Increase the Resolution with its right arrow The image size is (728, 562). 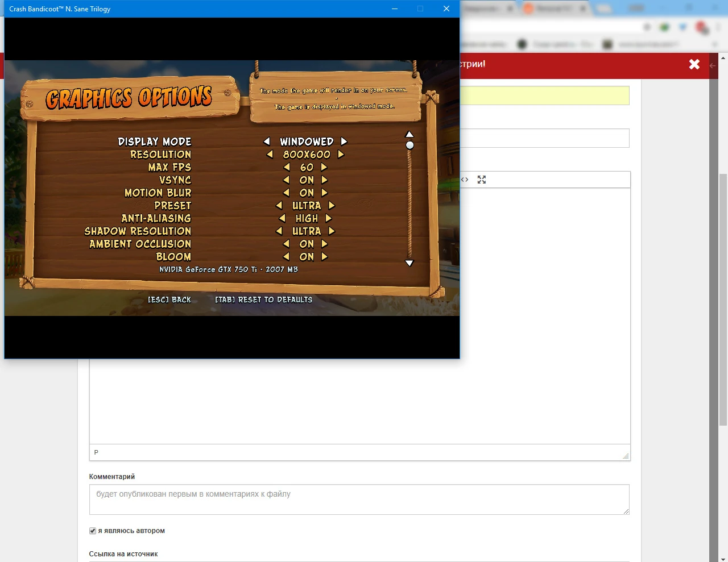tap(341, 154)
